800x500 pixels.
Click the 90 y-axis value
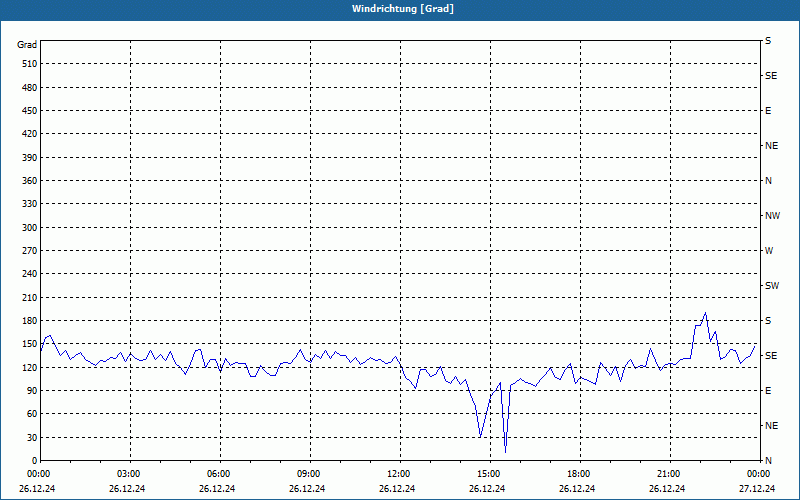point(32,391)
